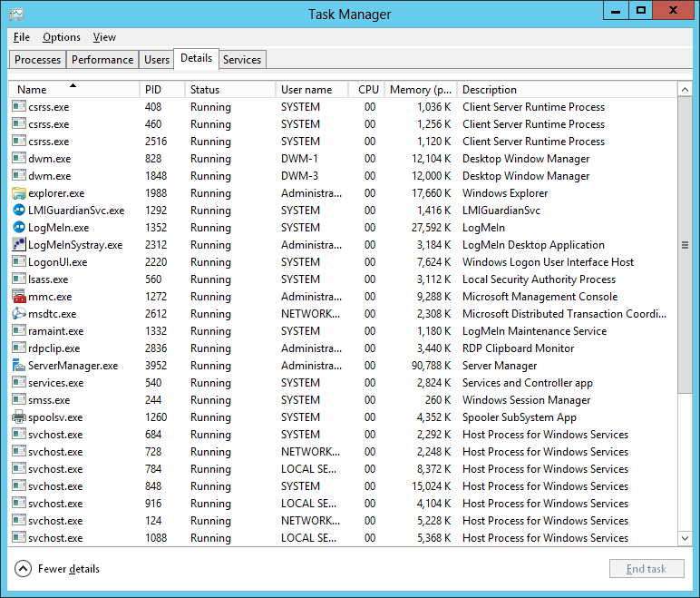Select the Details tab
The height and width of the screenshot is (598, 700).
pyautogui.click(x=196, y=59)
